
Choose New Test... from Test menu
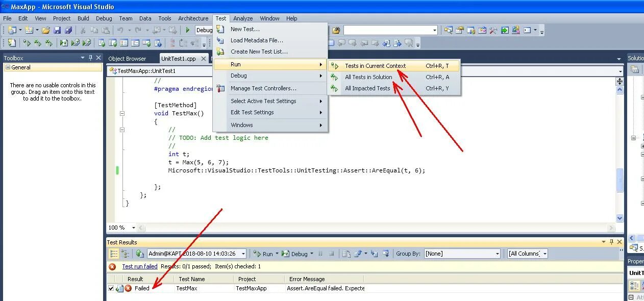[270, 29]
